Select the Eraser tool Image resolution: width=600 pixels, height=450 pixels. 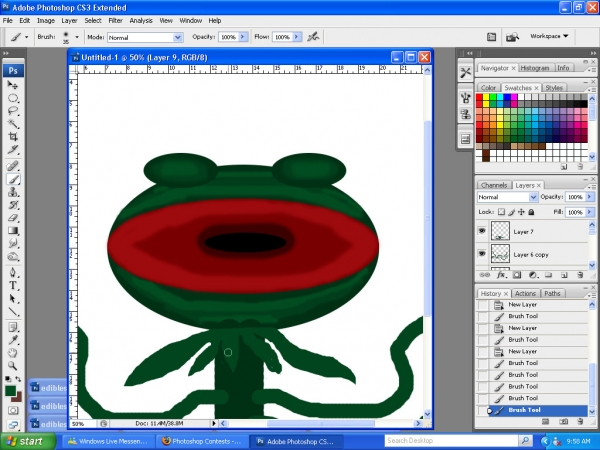[x=13, y=218]
